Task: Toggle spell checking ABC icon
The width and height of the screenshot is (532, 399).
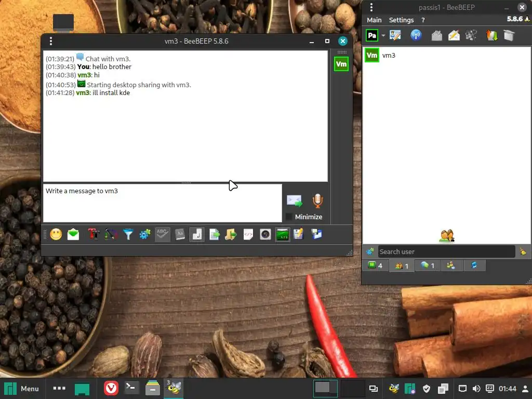Action: (162, 234)
